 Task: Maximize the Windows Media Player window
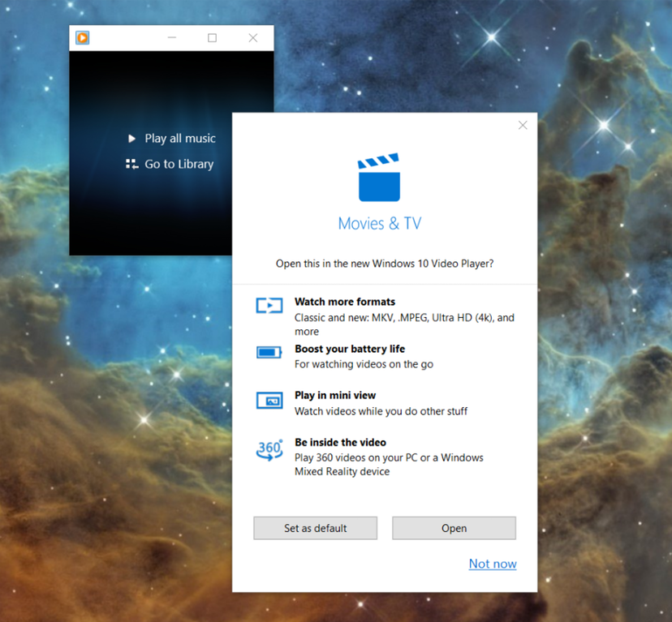(x=212, y=38)
